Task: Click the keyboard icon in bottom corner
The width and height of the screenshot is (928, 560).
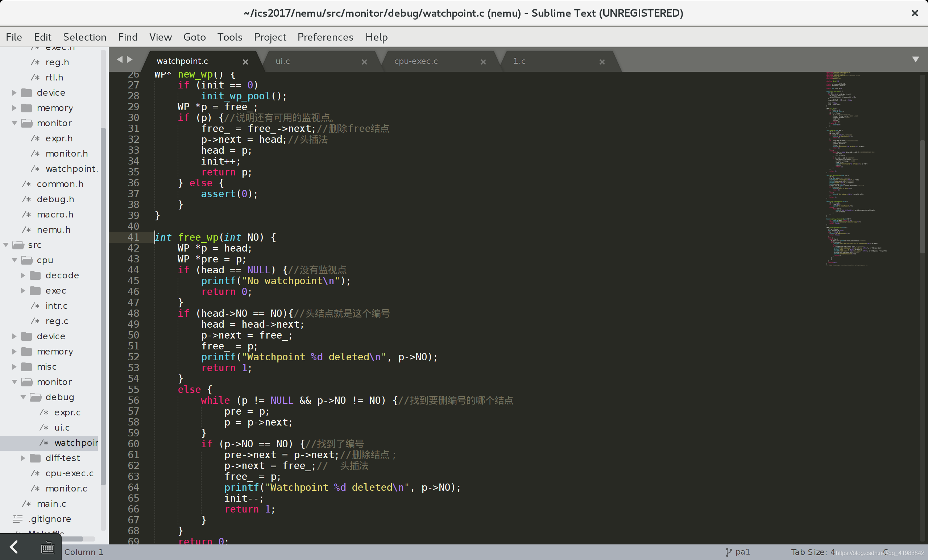Action: coord(47,548)
